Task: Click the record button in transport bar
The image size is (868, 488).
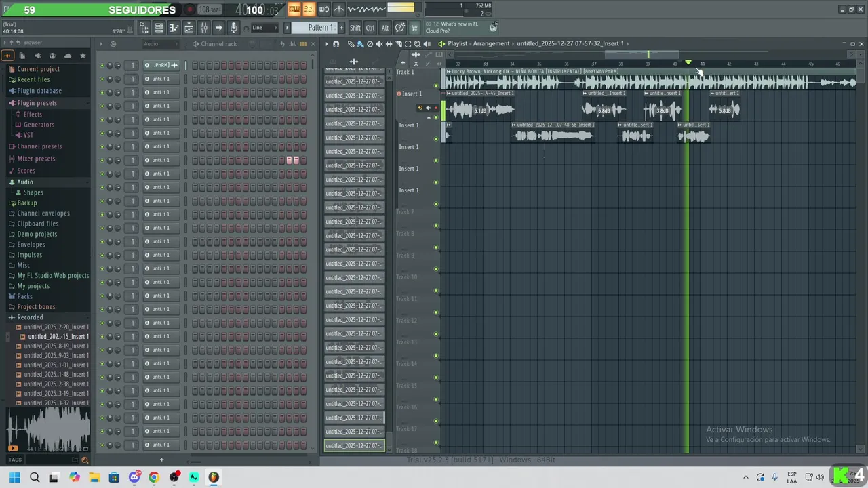Action: pyautogui.click(x=190, y=9)
